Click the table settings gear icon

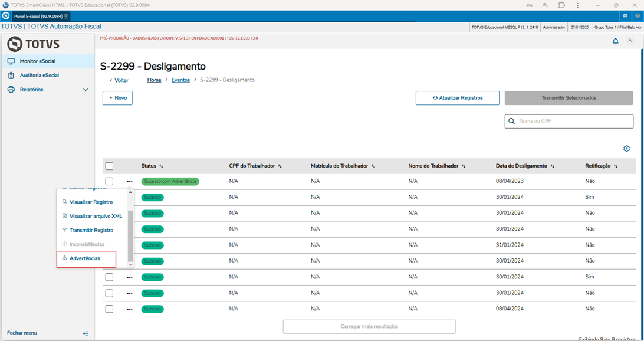[626, 149]
